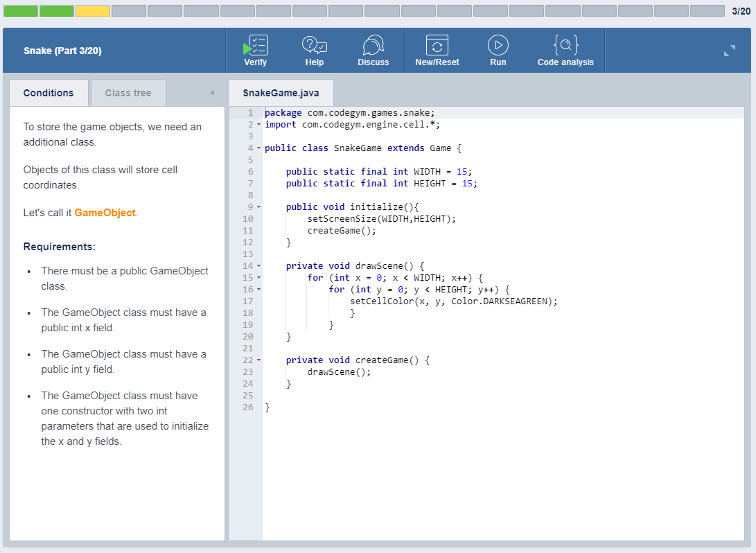
Task: Place cursor on empty line 25
Action: (x=503, y=395)
